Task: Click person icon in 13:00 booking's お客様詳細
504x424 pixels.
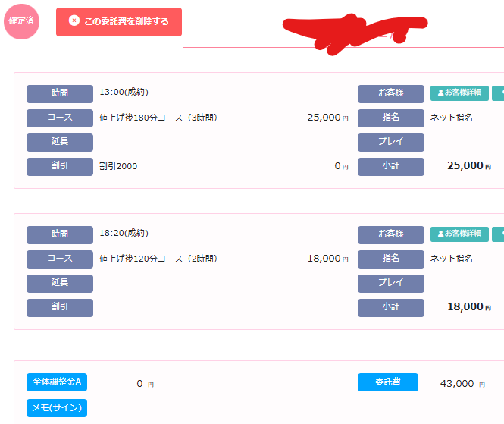Action: point(440,93)
